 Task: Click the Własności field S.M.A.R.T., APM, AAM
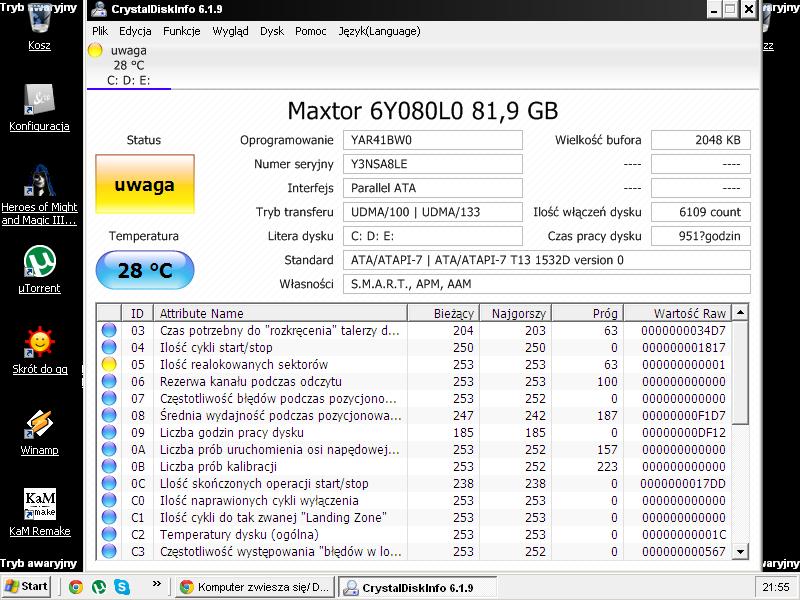tap(546, 284)
